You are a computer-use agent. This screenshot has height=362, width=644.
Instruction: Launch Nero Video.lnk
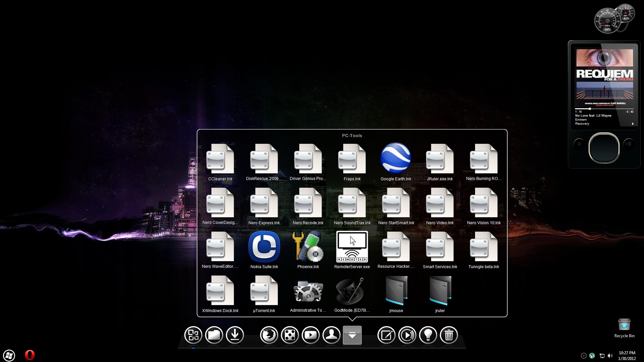point(440,206)
